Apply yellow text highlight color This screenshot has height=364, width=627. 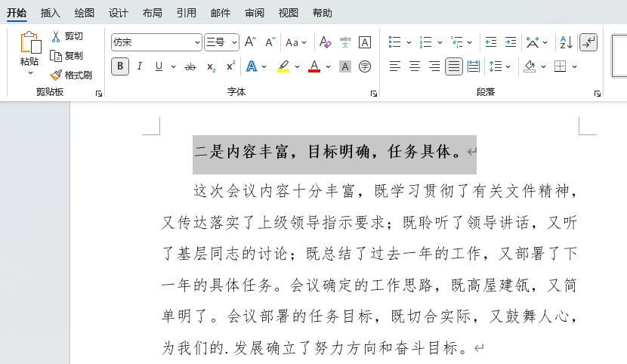(x=283, y=66)
